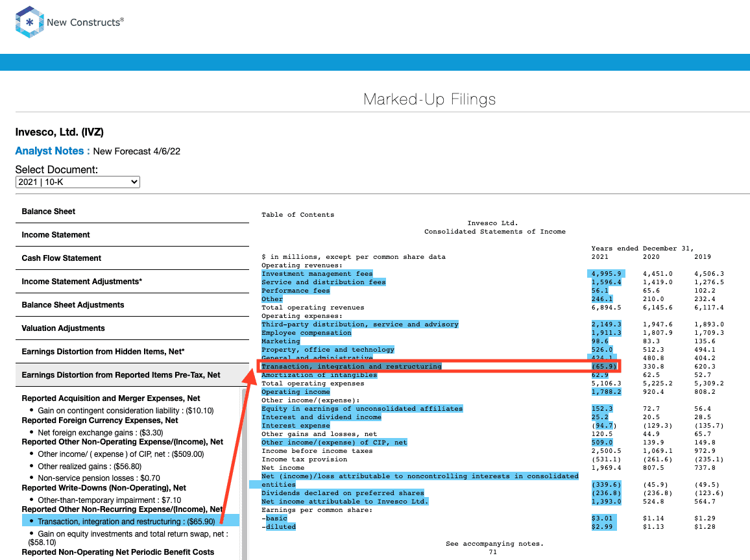
Task: Click the Table of Contents text in filing
Action: [x=298, y=215]
